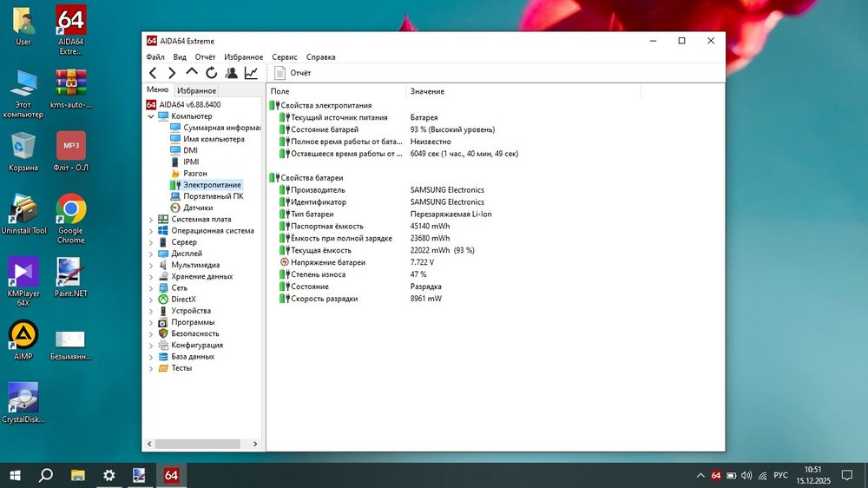Select the Конфигурация tree item
Screen dimensions: 868x488
point(190,345)
